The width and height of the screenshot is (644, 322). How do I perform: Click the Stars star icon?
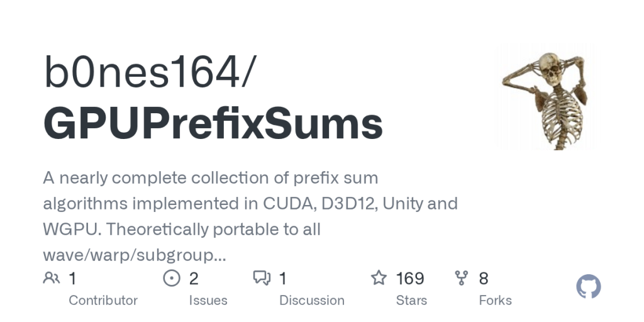point(379,278)
